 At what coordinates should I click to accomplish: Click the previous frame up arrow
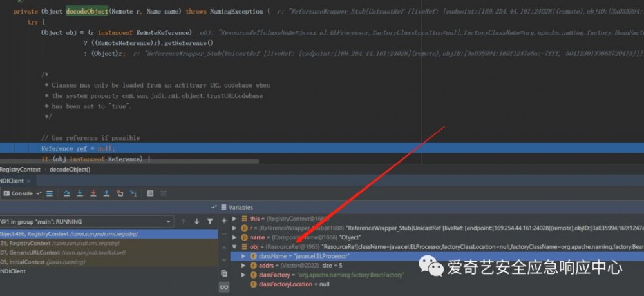pyautogui.click(x=183, y=222)
